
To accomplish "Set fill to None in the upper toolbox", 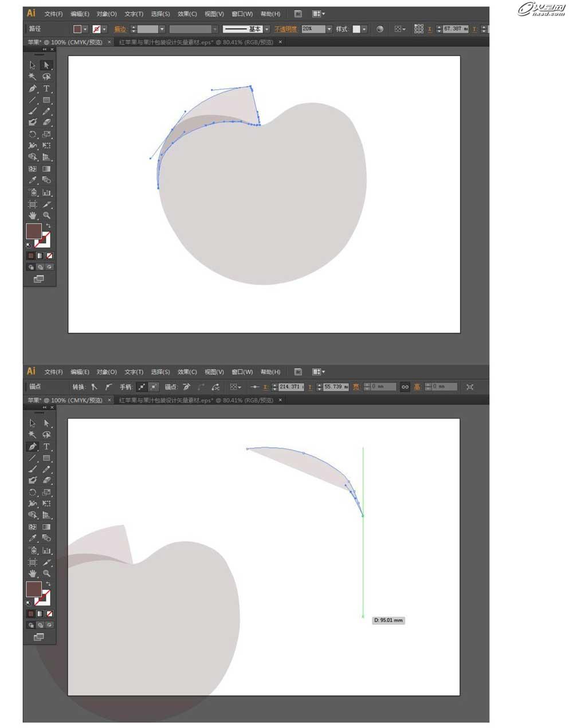I will coord(50,256).
